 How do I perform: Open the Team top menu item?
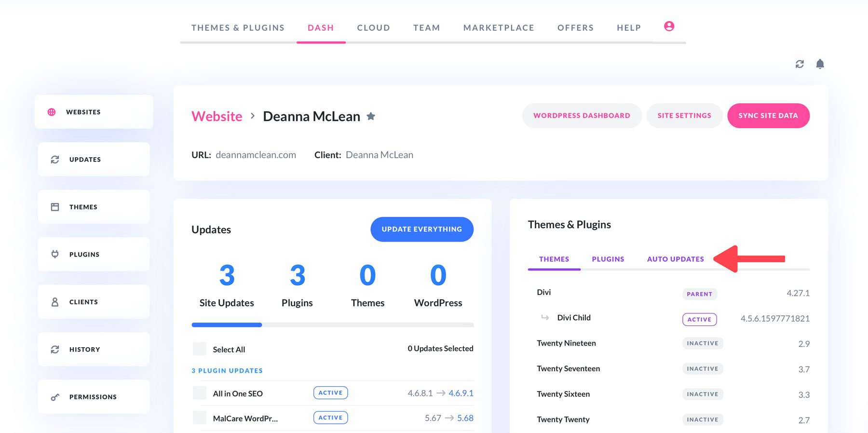coord(426,28)
